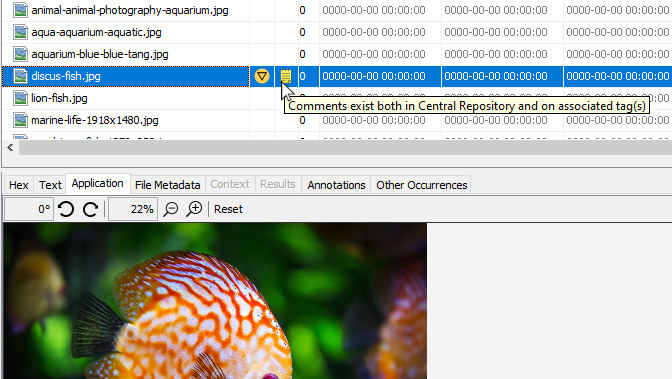Open the Other Occurrences tab
The width and height of the screenshot is (672, 379).
coord(421,185)
